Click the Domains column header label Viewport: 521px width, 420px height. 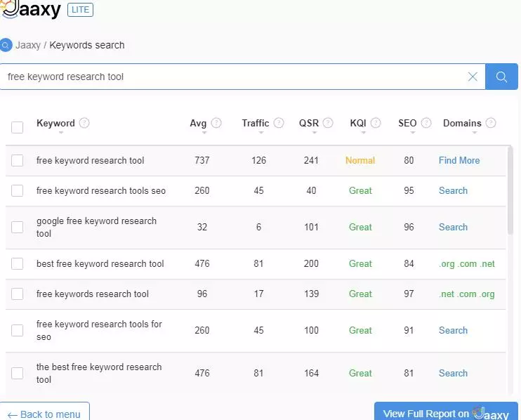pos(462,124)
